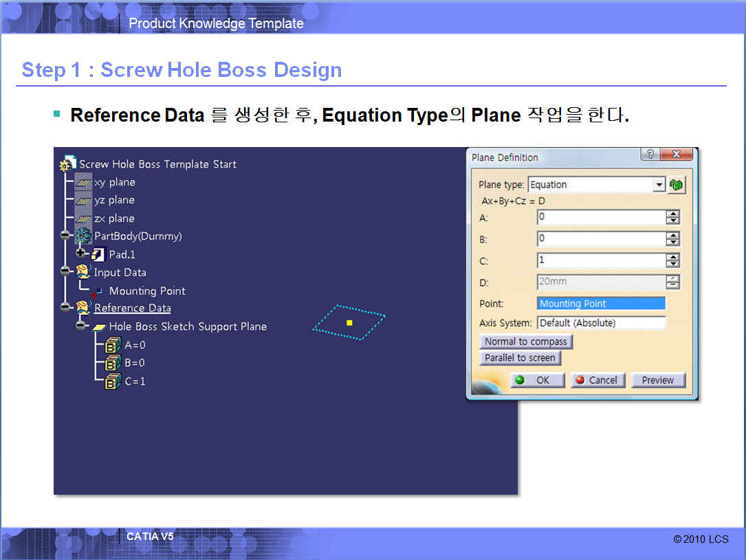Click the yz plane icon in tree
The image size is (746, 560).
tap(83, 201)
